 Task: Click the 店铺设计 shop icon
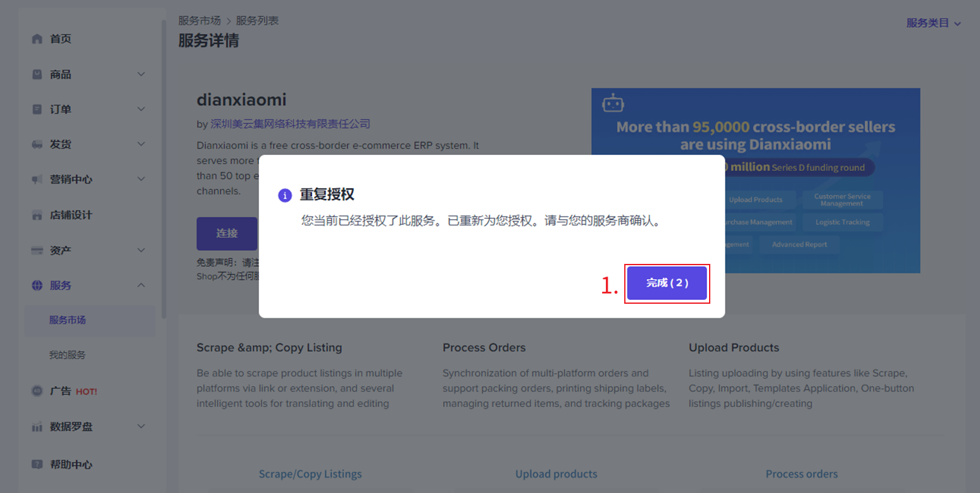point(37,215)
